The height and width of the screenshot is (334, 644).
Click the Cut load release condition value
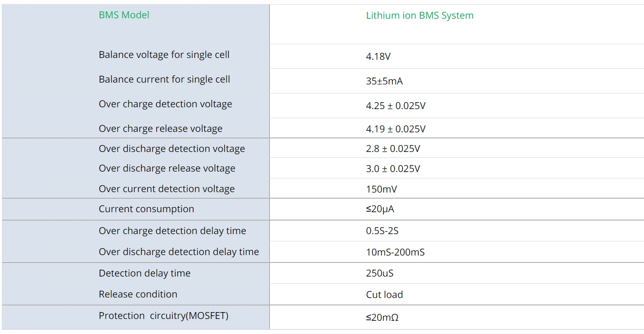(384, 295)
